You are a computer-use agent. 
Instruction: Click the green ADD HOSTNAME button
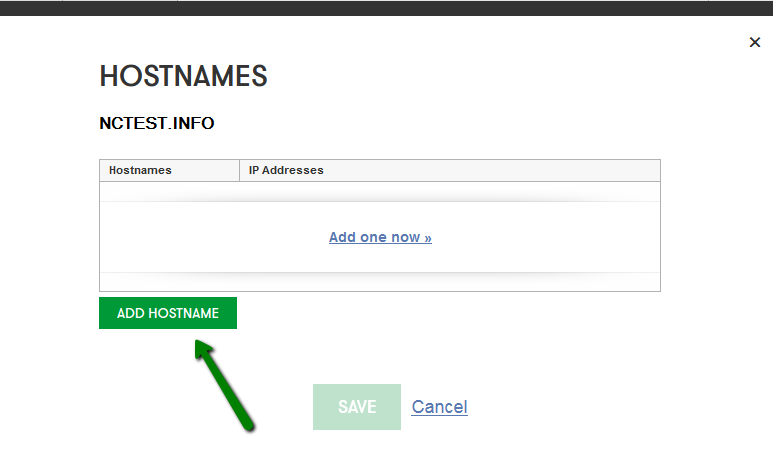point(168,313)
